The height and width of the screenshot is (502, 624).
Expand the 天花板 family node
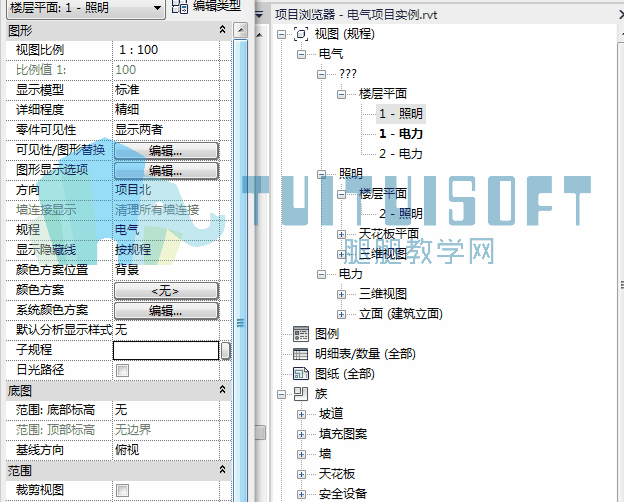click(301, 475)
